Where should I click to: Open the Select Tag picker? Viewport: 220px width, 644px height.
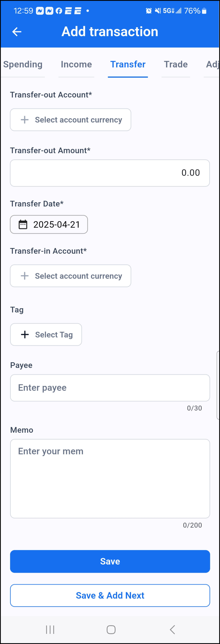click(x=46, y=335)
